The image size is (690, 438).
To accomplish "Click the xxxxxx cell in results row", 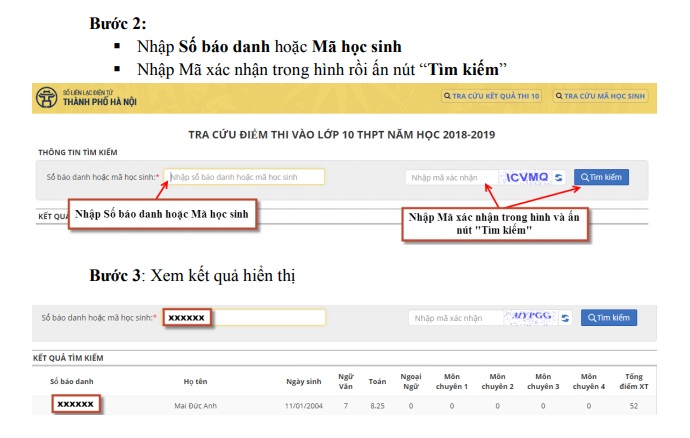I will tap(75, 405).
